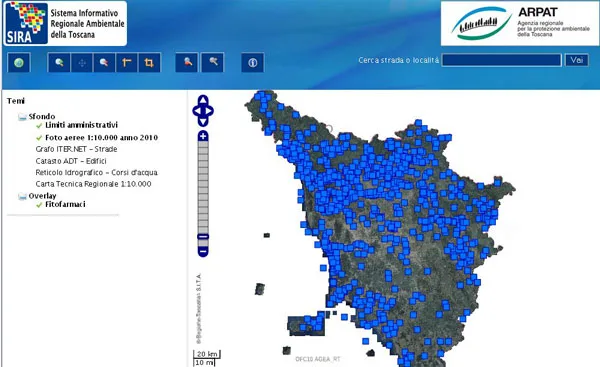Open the info tool icon
Image resolution: width=600 pixels, height=367 pixels.
click(x=253, y=63)
